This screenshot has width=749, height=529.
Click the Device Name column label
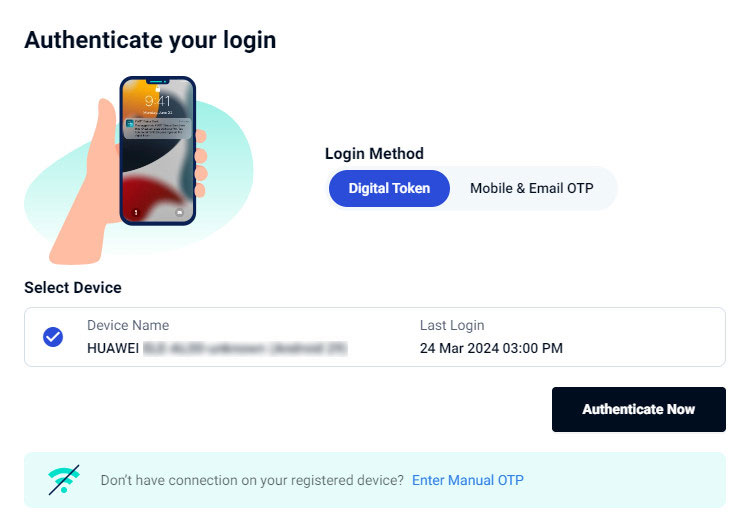[x=128, y=325]
